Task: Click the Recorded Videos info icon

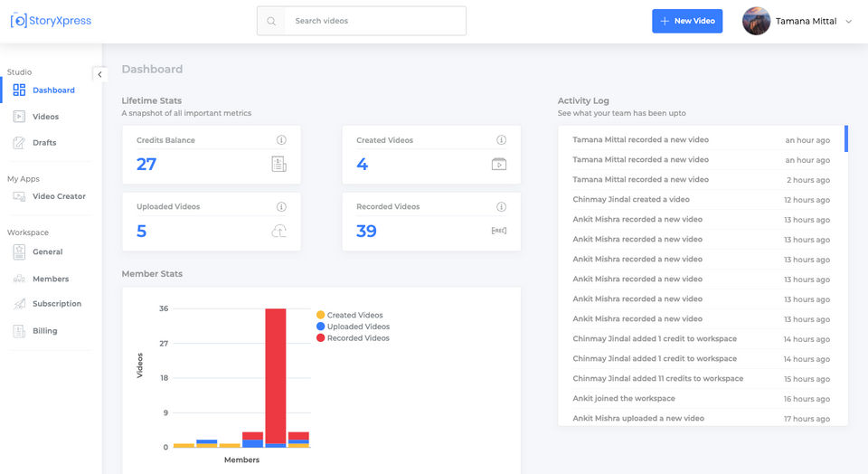Action: coord(501,207)
